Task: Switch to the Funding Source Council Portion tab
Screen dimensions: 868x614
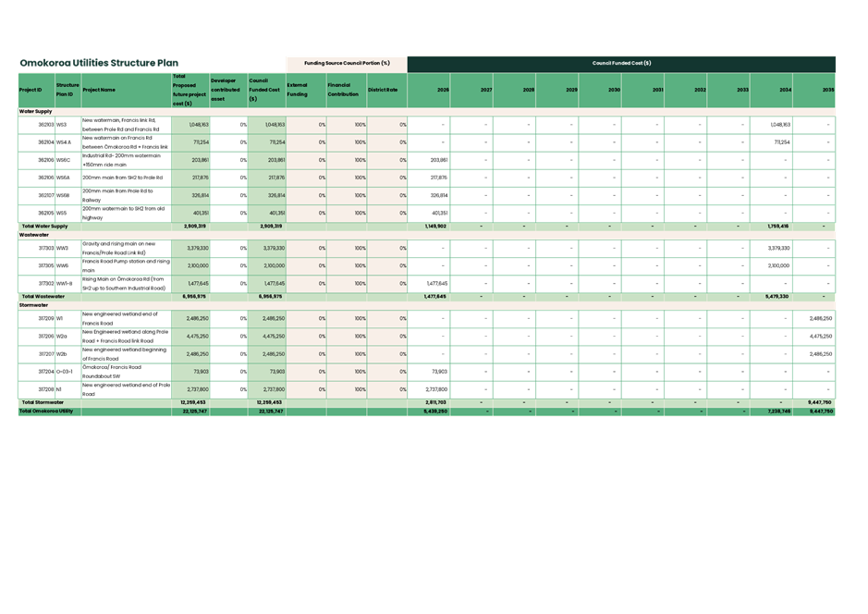Action: 347,64
